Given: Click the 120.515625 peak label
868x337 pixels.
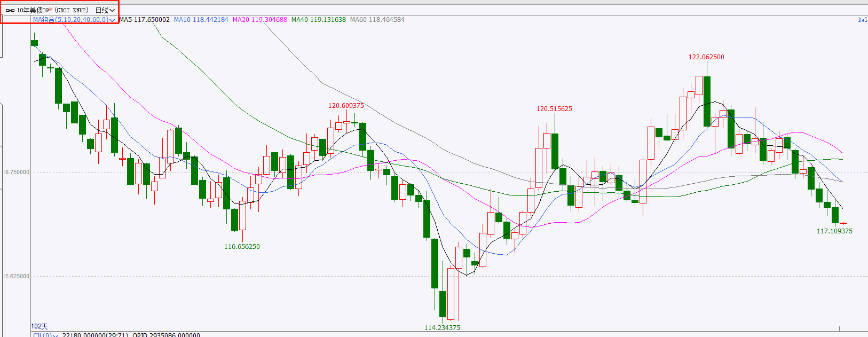Looking at the screenshot, I should point(554,109).
